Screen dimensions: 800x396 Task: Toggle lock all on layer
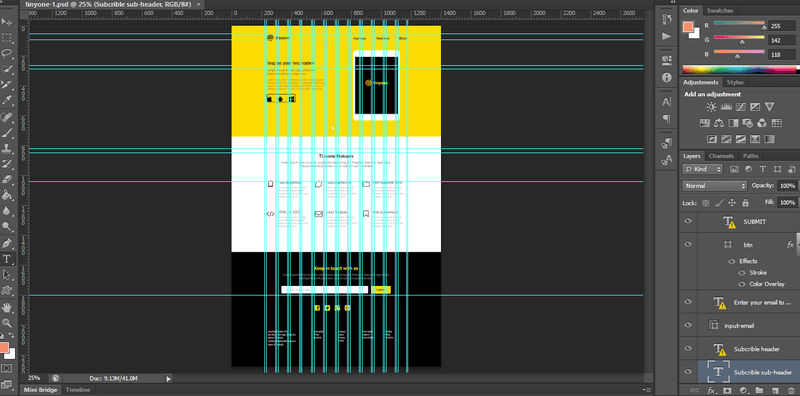tap(745, 203)
